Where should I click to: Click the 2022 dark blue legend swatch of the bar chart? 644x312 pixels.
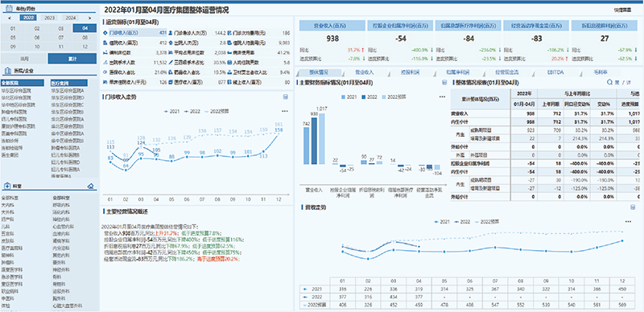pos(365,96)
